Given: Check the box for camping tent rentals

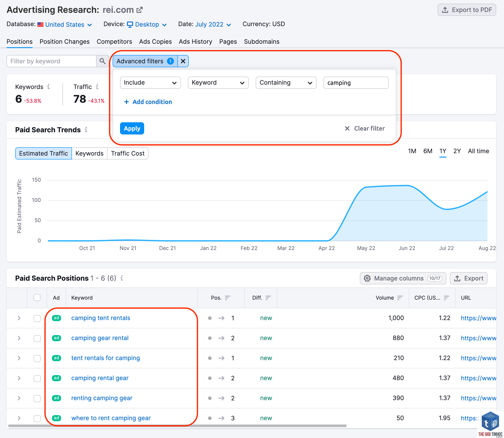Looking at the screenshot, I should pyautogui.click(x=37, y=318).
